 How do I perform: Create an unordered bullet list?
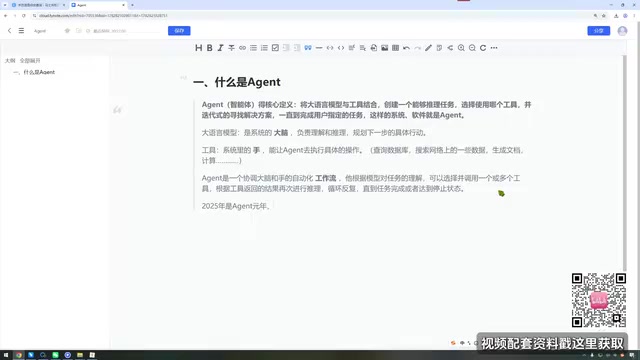[x=253, y=48]
